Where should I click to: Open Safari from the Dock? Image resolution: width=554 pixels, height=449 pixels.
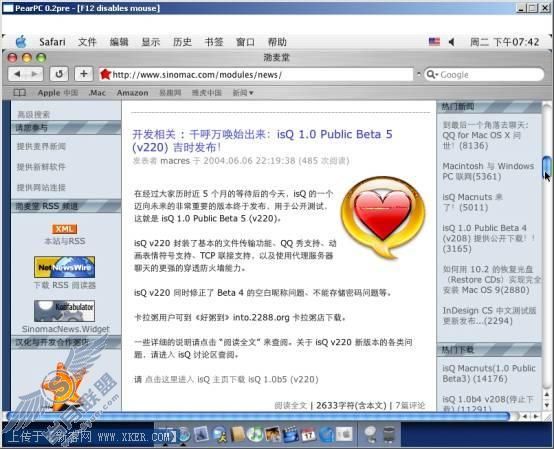(x=184, y=434)
